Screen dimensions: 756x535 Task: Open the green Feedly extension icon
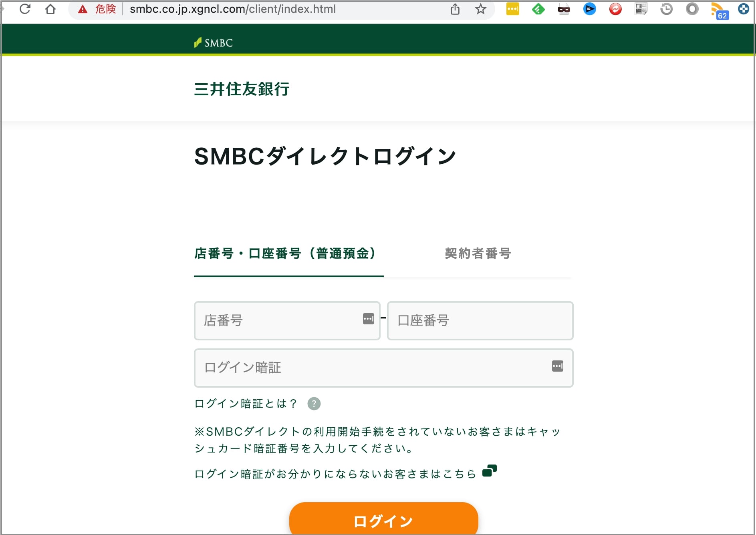tap(538, 9)
